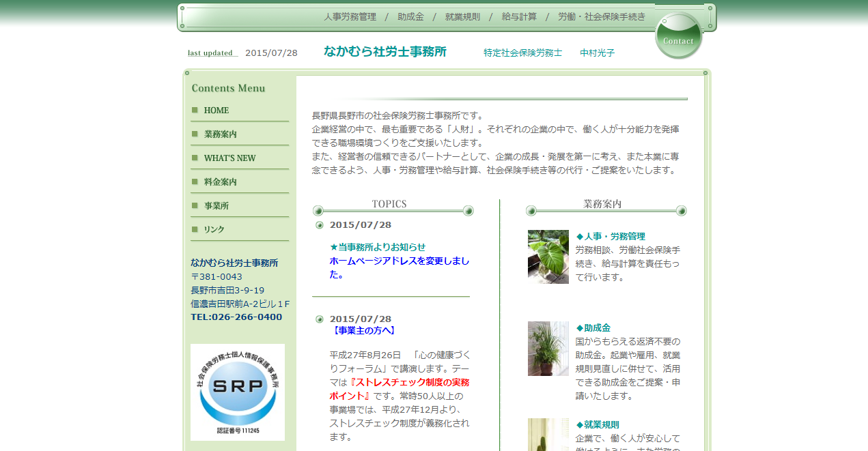
Task: Click 給与計算 in the top navigation
Action: pos(519,17)
